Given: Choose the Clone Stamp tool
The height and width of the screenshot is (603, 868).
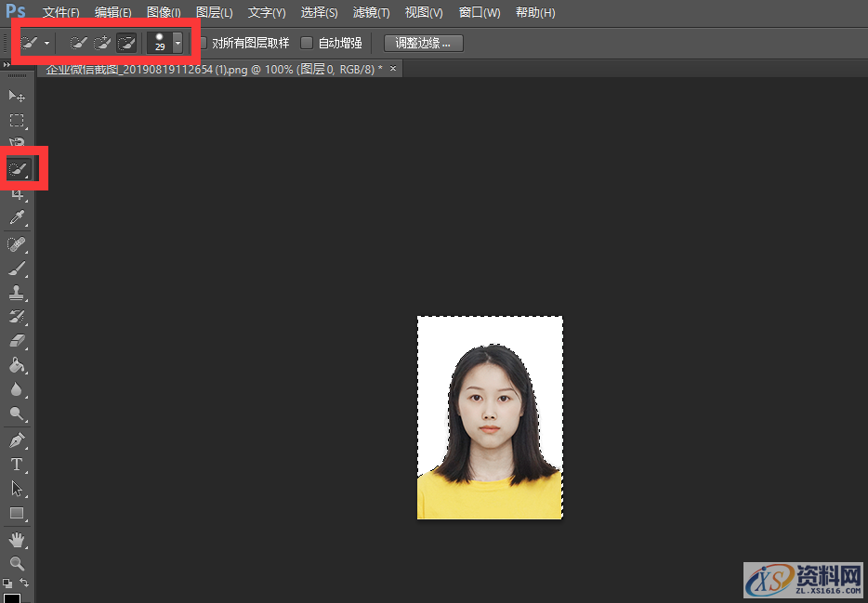Looking at the screenshot, I should pos(17,292).
